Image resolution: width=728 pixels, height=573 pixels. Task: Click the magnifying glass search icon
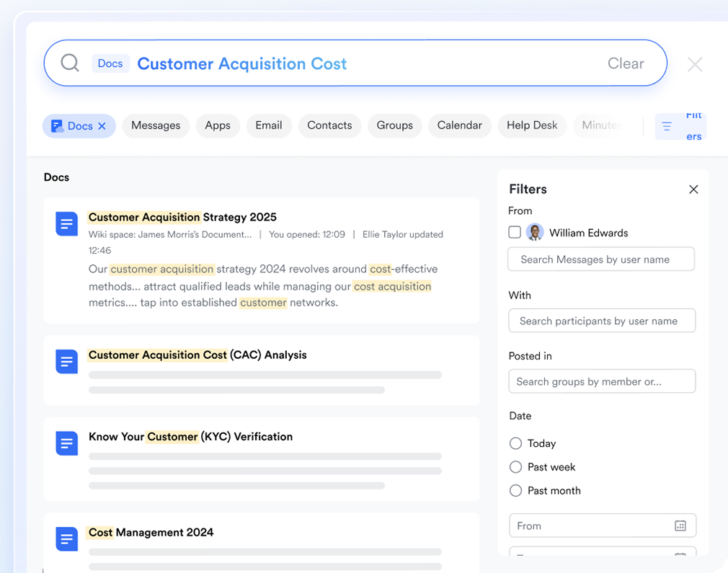(70, 63)
